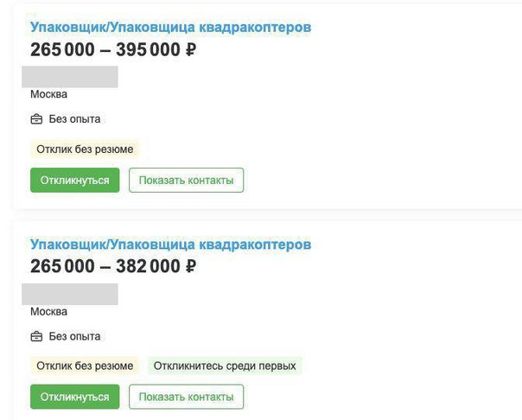Click Без опыта label in 395 000 ₽ listing
This screenshot has width=522, height=420.
coord(74,118)
